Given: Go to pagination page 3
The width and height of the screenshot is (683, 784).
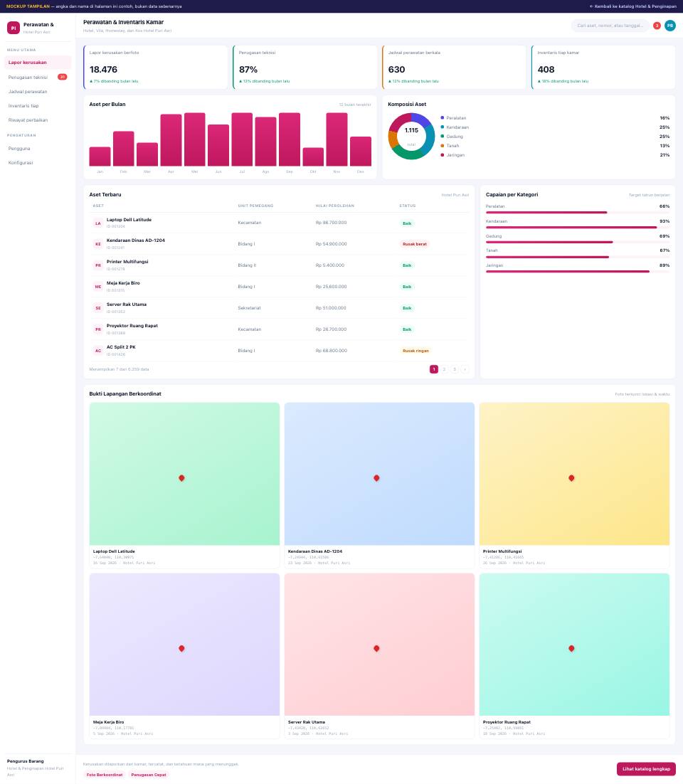Looking at the screenshot, I should click(455, 369).
